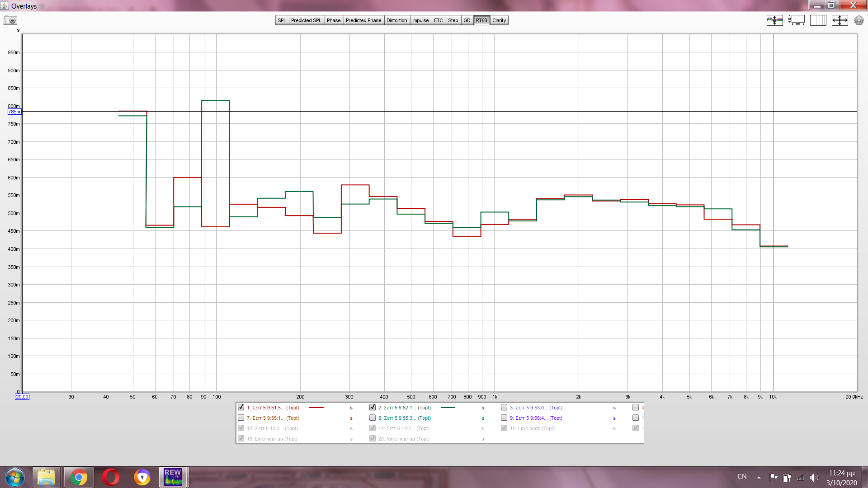
Task: Click the graph limits arrows icon
Action: click(x=840, y=20)
